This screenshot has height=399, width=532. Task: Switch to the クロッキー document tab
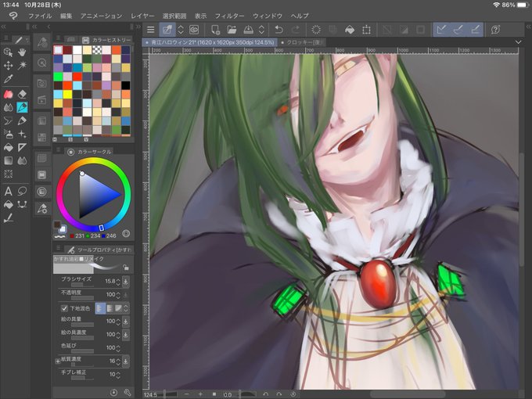tap(303, 42)
